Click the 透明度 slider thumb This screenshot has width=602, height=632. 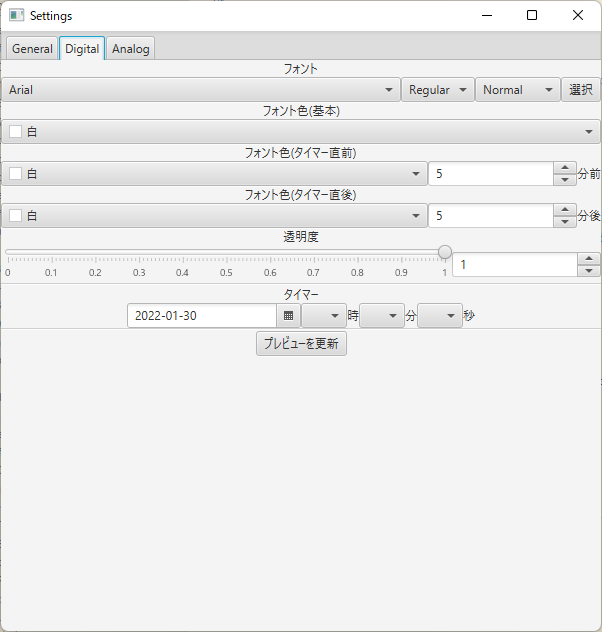pos(445,252)
